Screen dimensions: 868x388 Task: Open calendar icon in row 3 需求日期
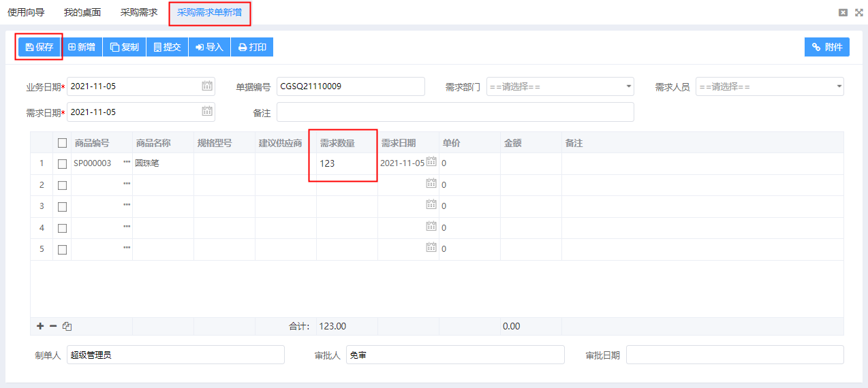coord(431,205)
